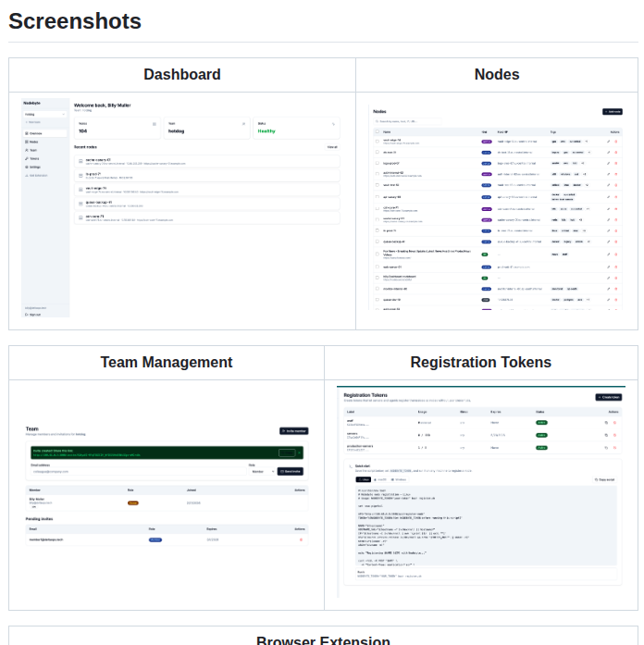Click the search field in Nodes screenshot
The image size is (644, 645).
407,121
